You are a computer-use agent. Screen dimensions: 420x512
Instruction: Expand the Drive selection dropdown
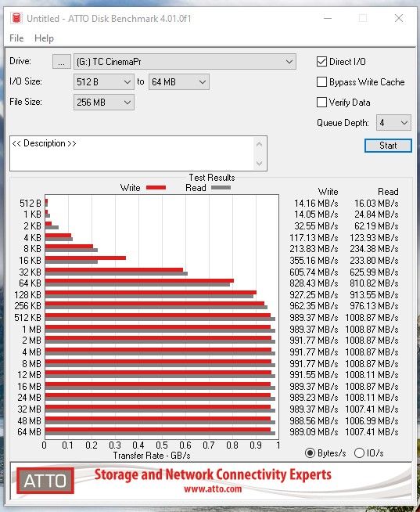tap(185, 61)
